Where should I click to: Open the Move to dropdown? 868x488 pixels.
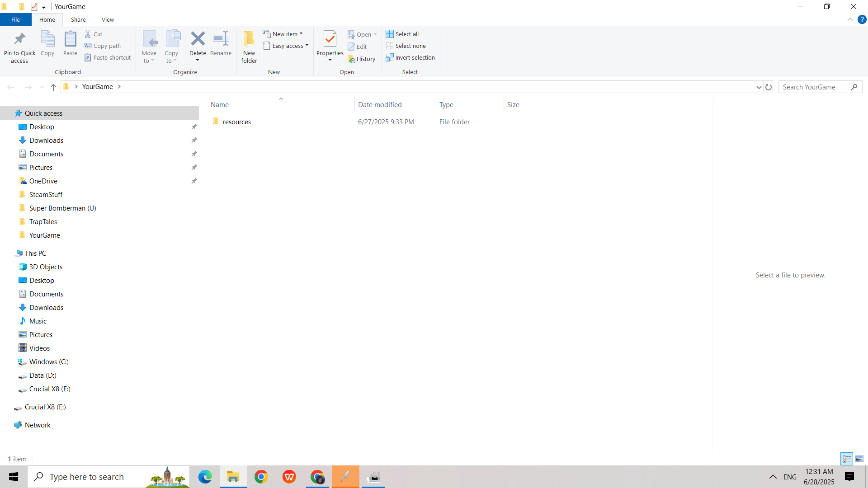pyautogui.click(x=149, y=47)
